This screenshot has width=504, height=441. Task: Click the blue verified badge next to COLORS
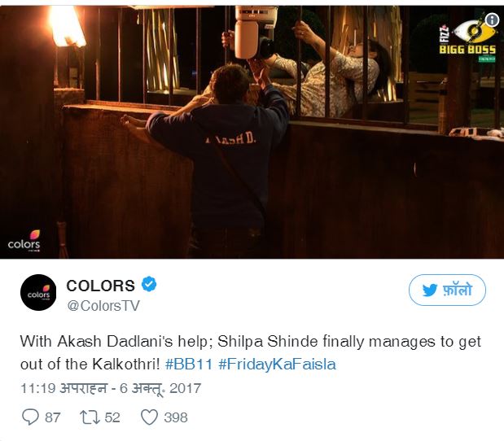click(149, 284)
